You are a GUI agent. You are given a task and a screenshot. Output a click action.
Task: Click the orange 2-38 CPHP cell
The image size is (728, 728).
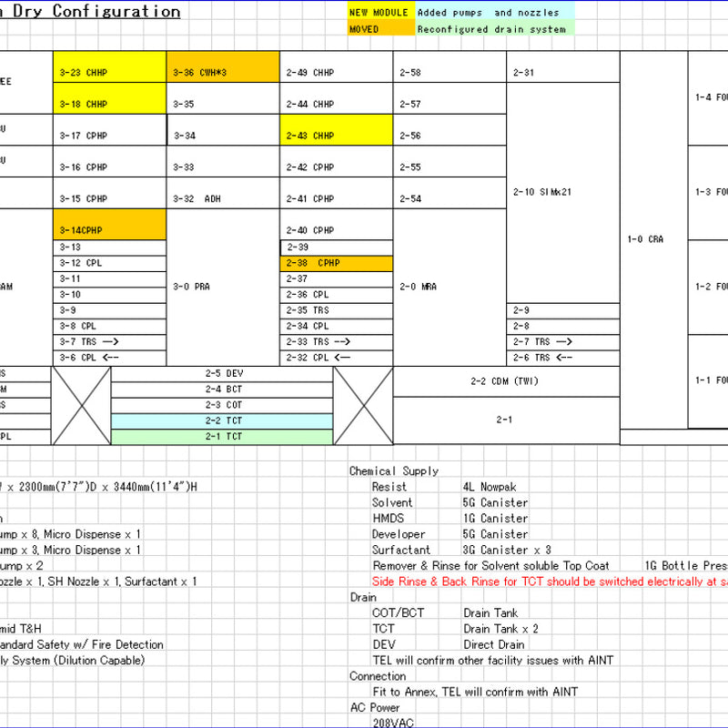pos(336,263)
